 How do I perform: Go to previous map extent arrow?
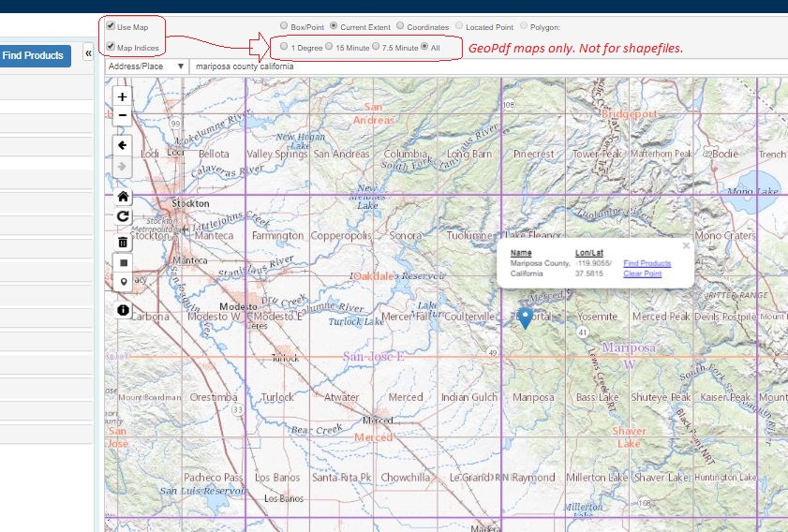[x=122, y=146]
